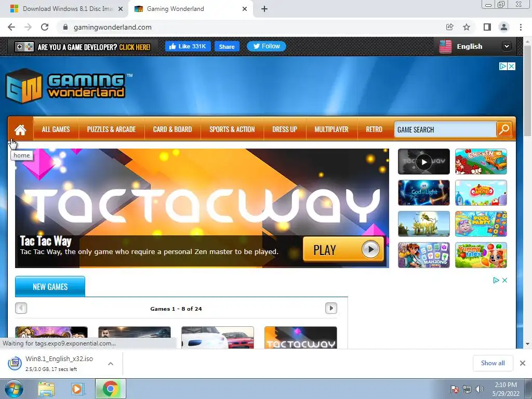Screen dimensions: 532x399
Task: Open a new browser tab
Action: point(264,9)
